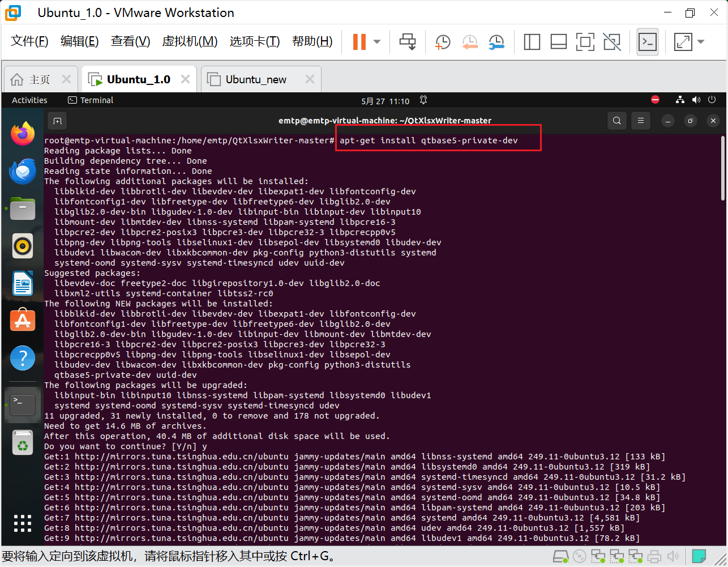
Task: Open the 选项卡(T) menu
Action: point(255,41)
